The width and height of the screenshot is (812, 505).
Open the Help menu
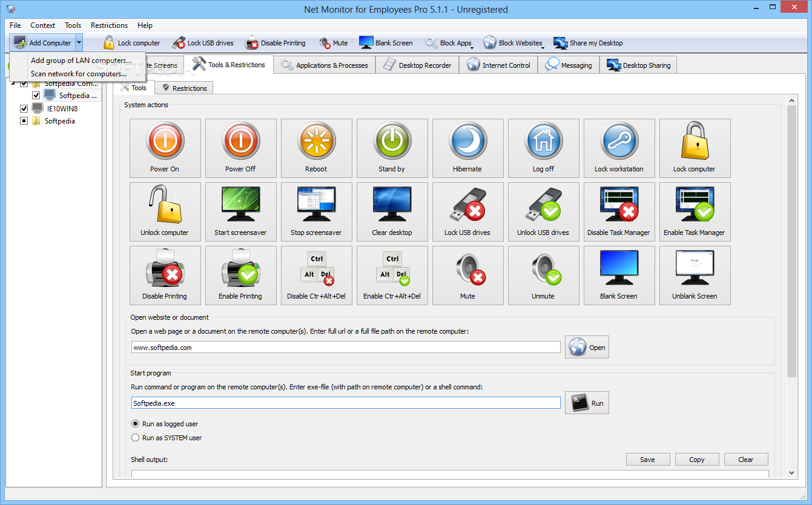click(x=145, y=25)
